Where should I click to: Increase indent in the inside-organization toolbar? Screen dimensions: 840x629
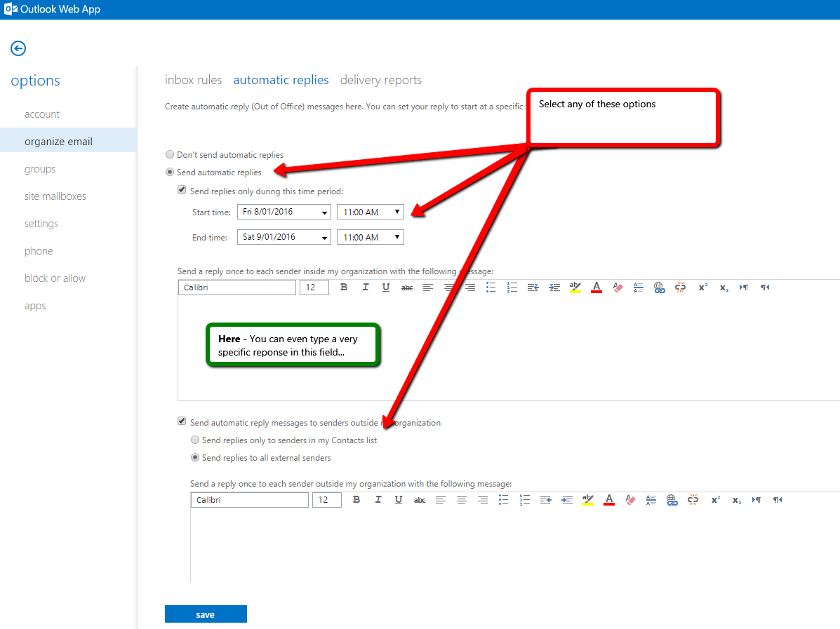pos(554,288)
